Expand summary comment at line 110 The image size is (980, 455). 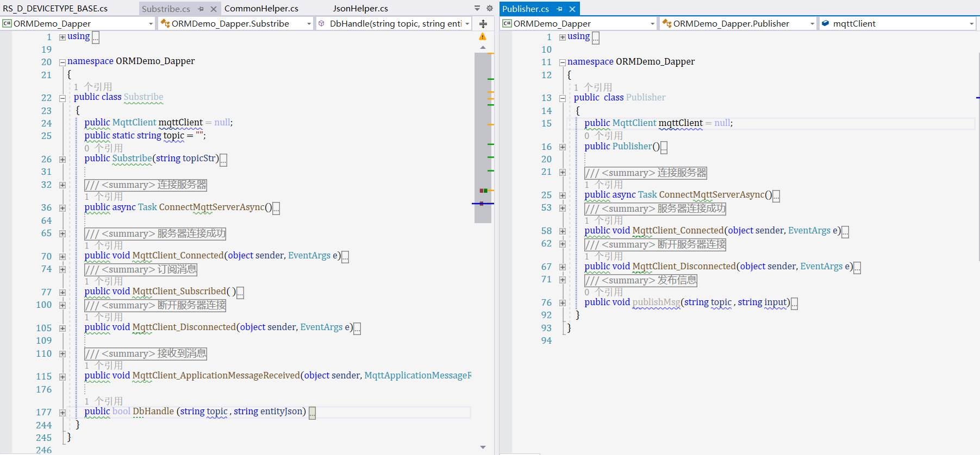pos(63,354)
